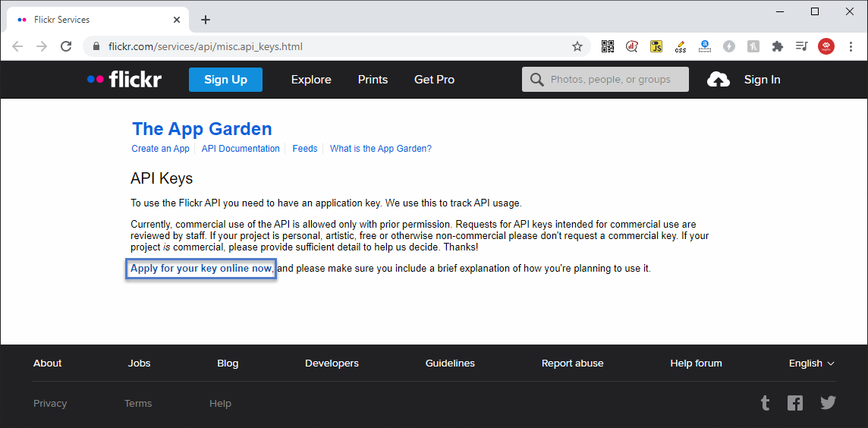Focus the Photos, people, or groups search
Viewport: 868px width, 428px height.
tap(605, 79)
